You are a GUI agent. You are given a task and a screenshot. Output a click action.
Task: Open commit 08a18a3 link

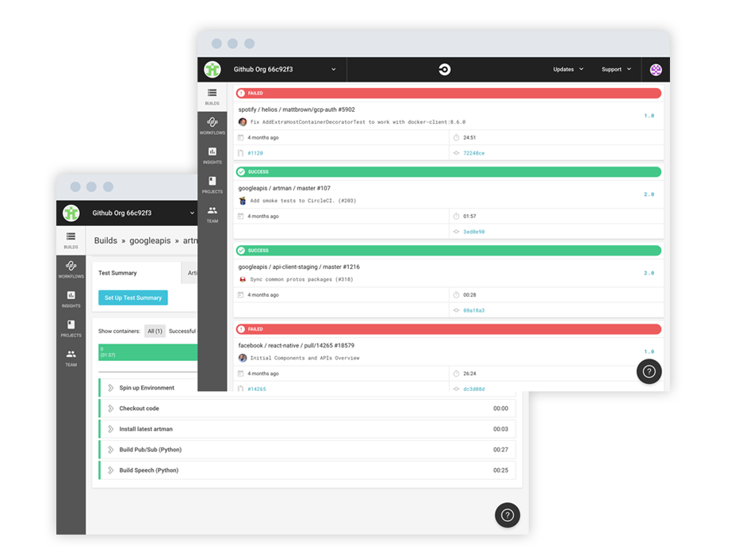coord(473,311)
